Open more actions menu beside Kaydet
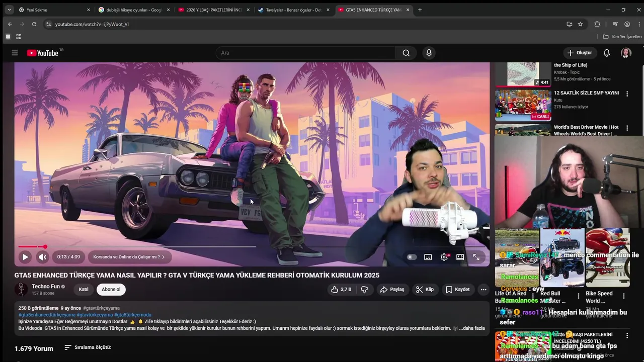The width and height of the screenshot is (644, 362). coord(484,290)
